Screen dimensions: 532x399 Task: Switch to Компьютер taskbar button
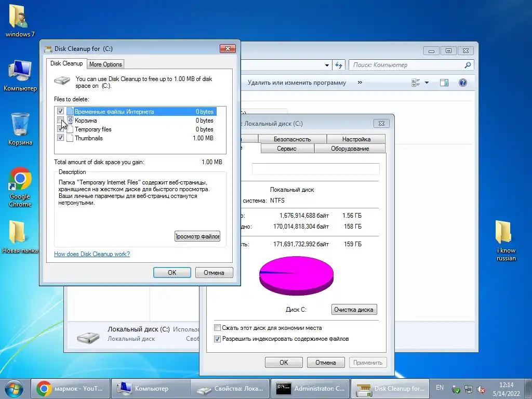(151, 389)
